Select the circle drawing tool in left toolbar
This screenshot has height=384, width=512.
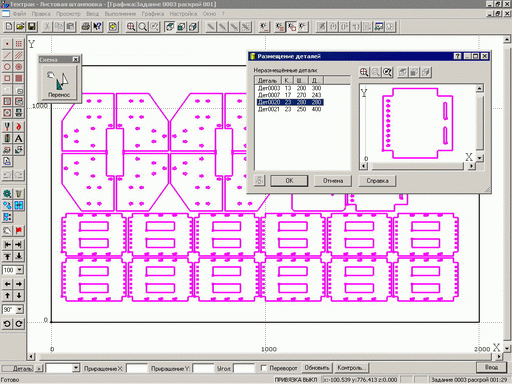[7, 67]
